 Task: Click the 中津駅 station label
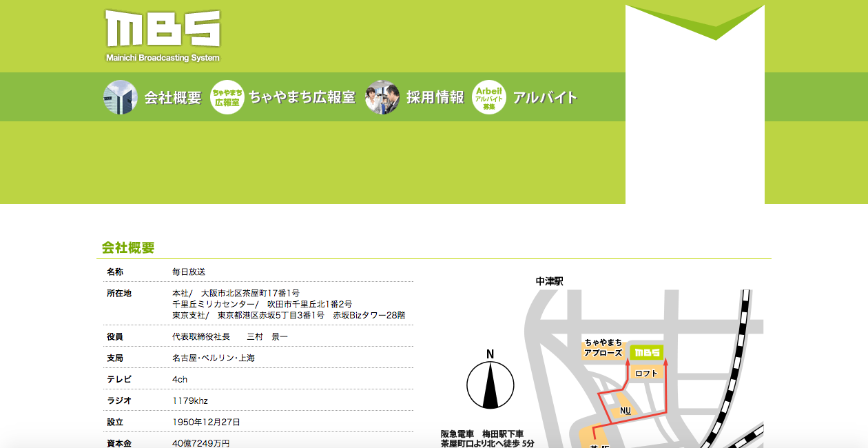point(550,281)
